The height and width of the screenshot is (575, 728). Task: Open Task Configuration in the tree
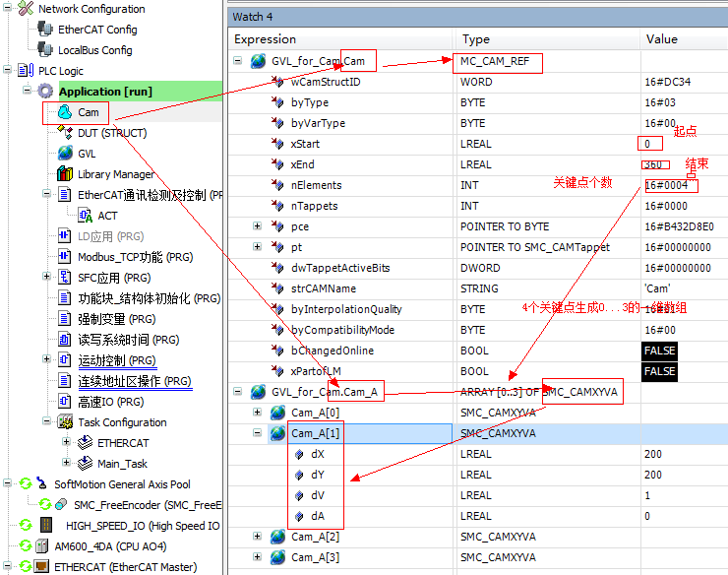(x=121, y=422)
